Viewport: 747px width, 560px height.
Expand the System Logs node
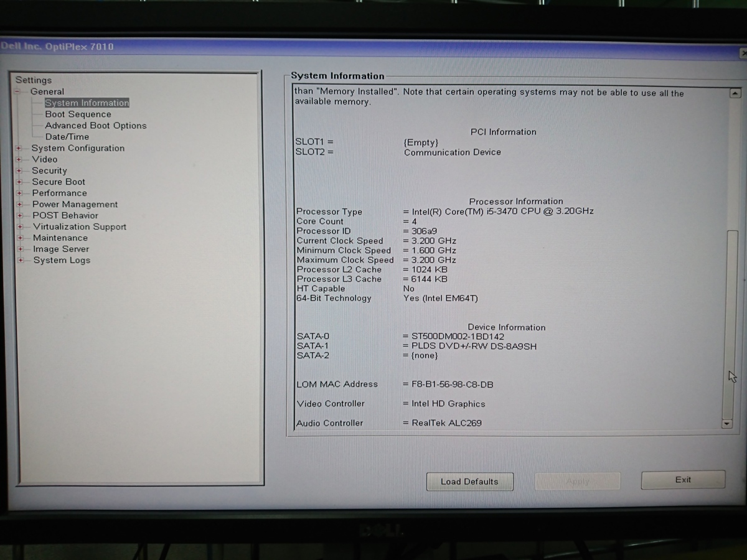(x=21, y=260)
